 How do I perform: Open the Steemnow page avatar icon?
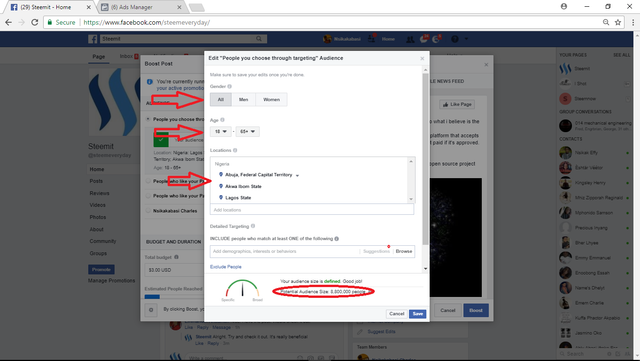565,98
